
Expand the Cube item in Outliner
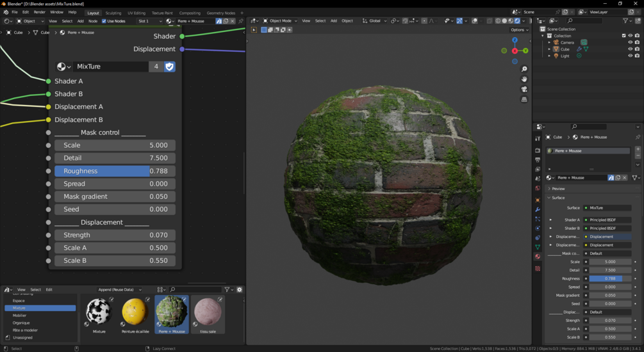[x=549, y=49]
